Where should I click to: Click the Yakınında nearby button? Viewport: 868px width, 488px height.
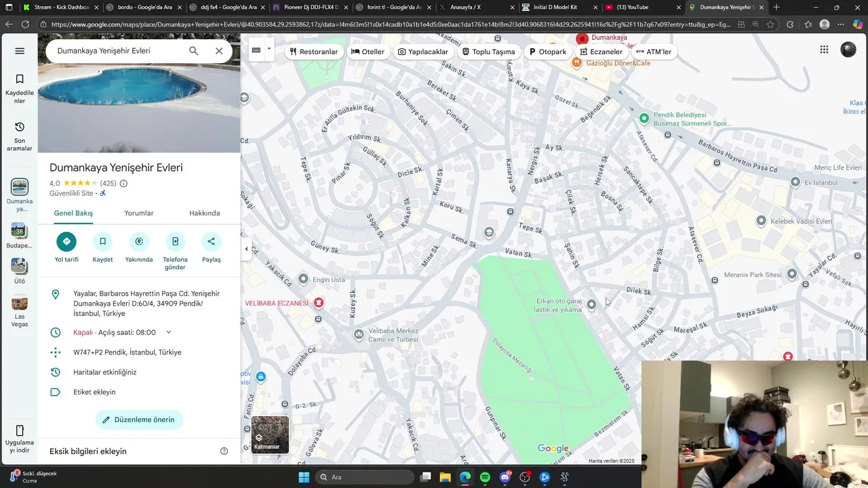pos(139,241)
